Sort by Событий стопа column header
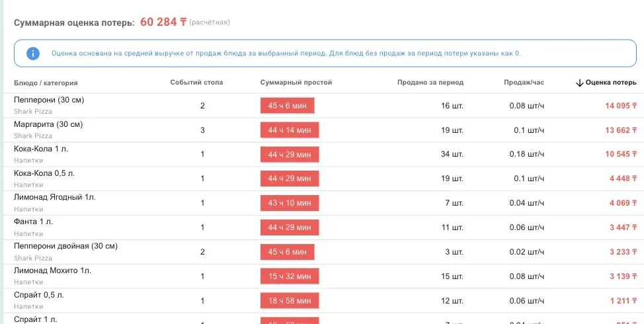Screen dimensions: 644x324 pyautogui.click(x=197, y=83)
